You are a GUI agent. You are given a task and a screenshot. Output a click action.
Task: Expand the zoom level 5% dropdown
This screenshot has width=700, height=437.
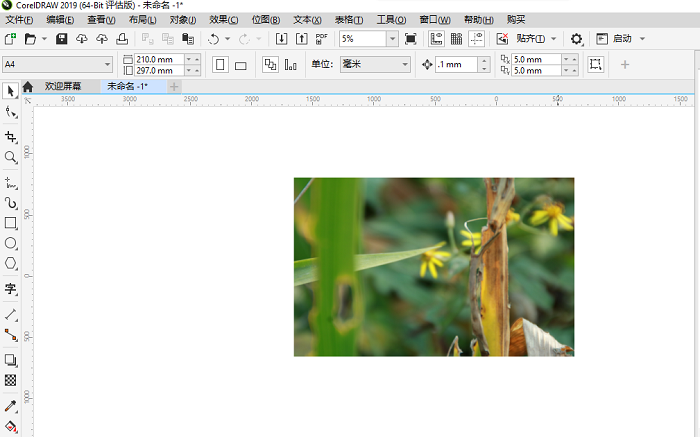pos(392,39)
